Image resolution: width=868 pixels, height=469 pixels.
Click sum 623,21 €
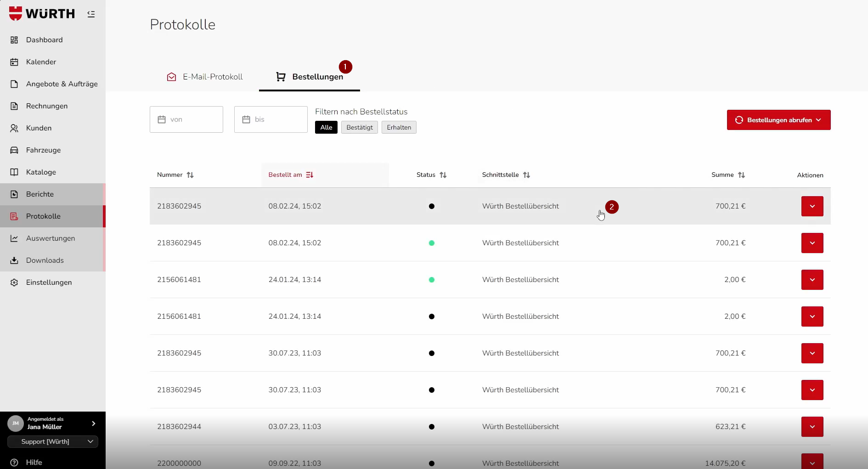730,427
